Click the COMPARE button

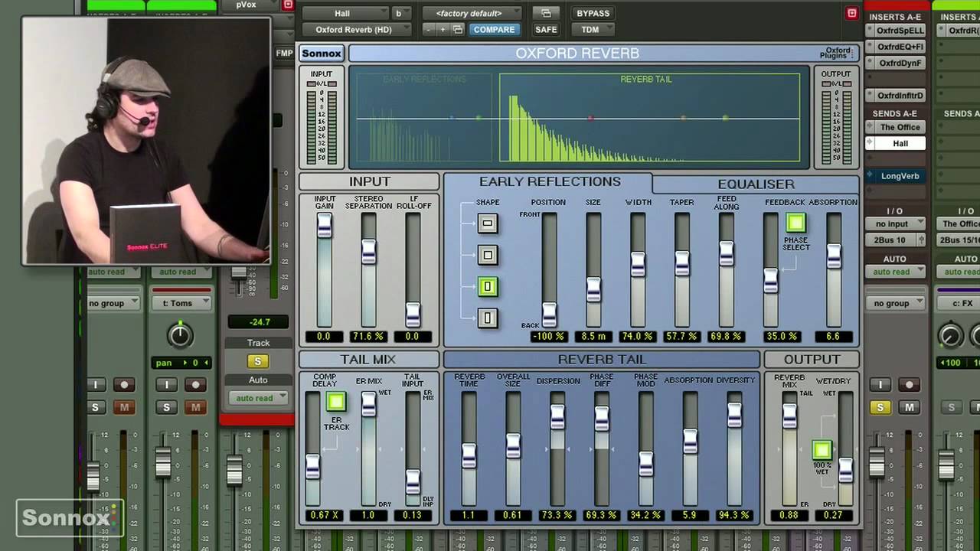494,29
